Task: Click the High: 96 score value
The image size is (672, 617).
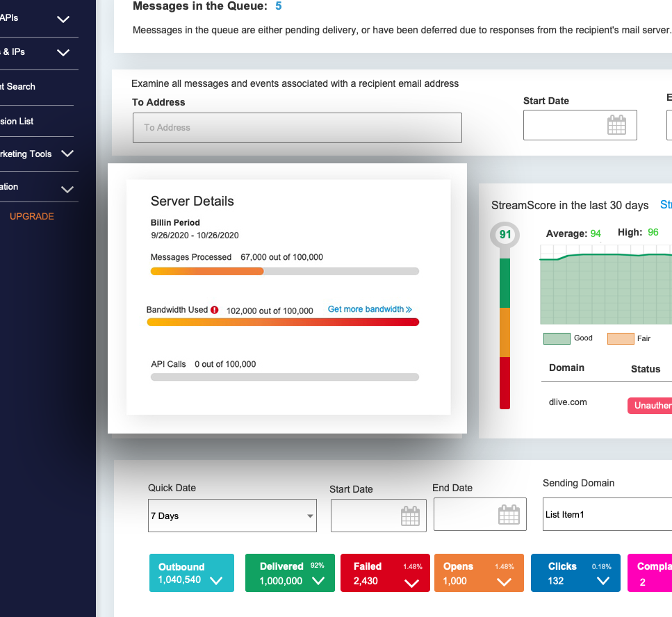Action: (653, 232)
